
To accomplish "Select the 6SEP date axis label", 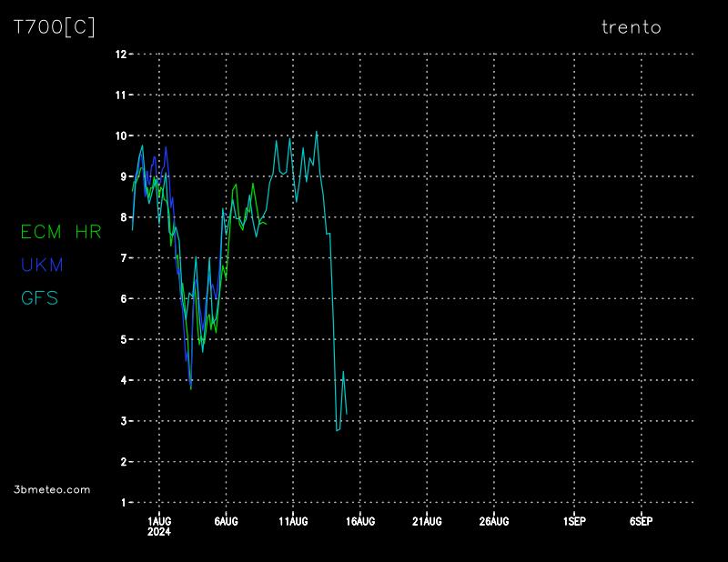I will click(x=641, y=521).
